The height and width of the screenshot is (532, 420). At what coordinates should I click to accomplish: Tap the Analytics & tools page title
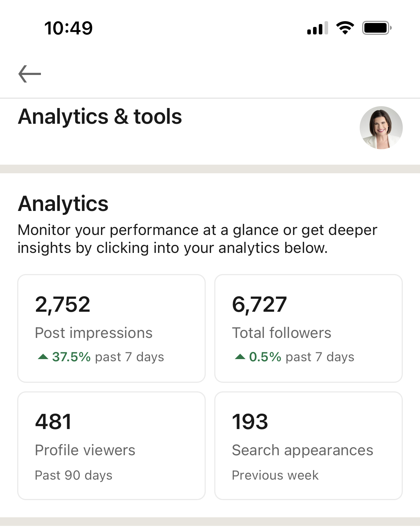(x=100, y=117)
